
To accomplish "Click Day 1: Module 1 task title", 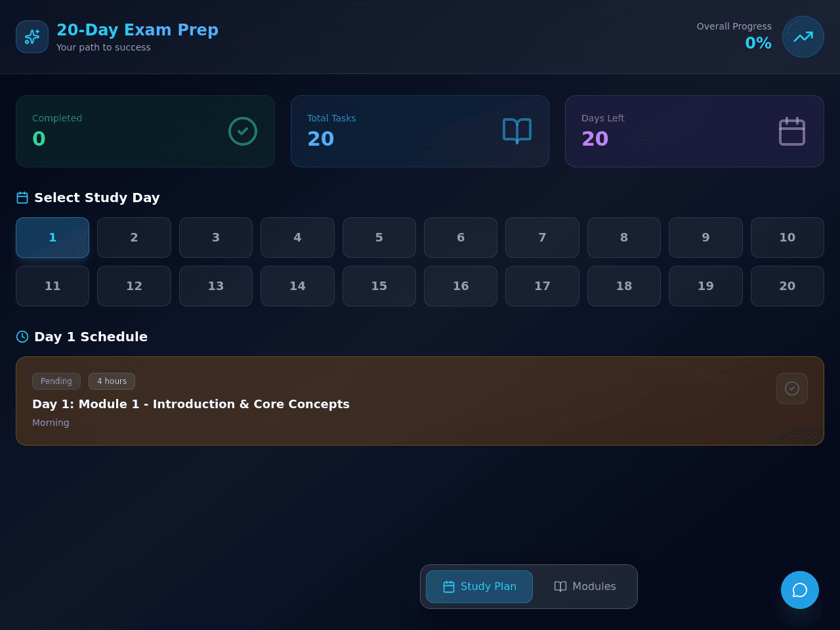I will 191,404.
